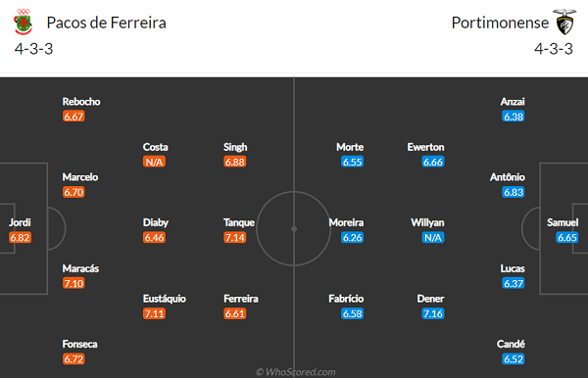
Task: Select player Eustáquio
Action: pyautogui.click(x=165, y=299)
